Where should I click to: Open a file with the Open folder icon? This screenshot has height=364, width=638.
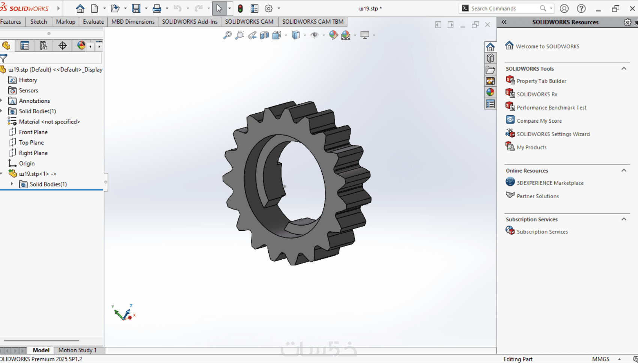click(x=115, y=8)
